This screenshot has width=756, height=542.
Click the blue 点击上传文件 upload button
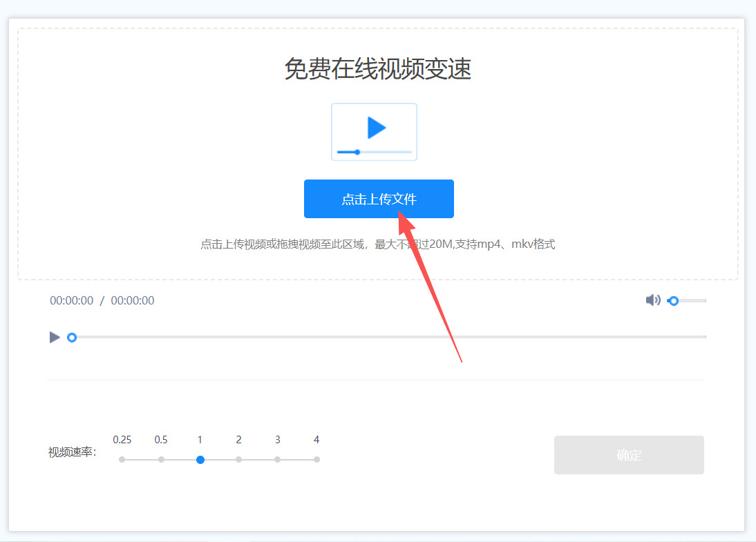point(379,198)
